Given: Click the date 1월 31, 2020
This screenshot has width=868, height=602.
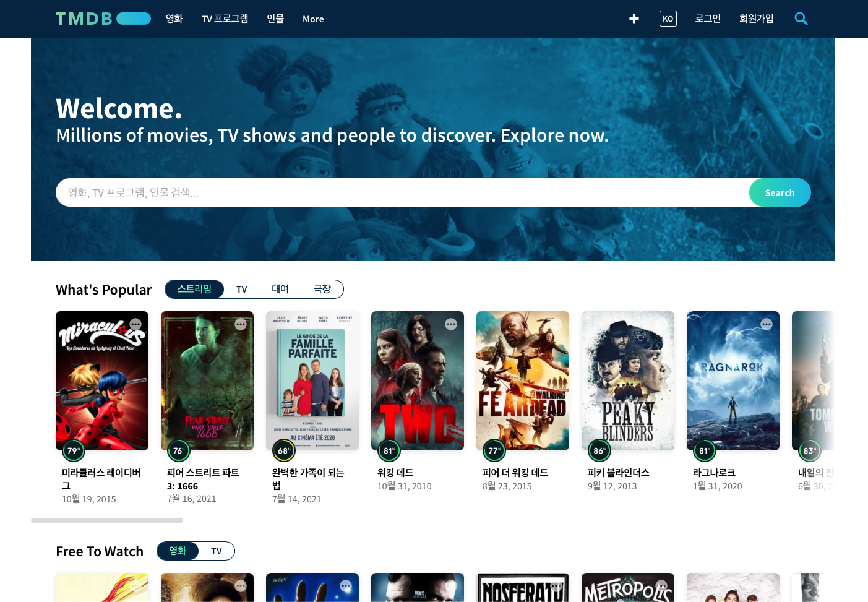Looking at the screenshot, I should click(x=718, y=486).
